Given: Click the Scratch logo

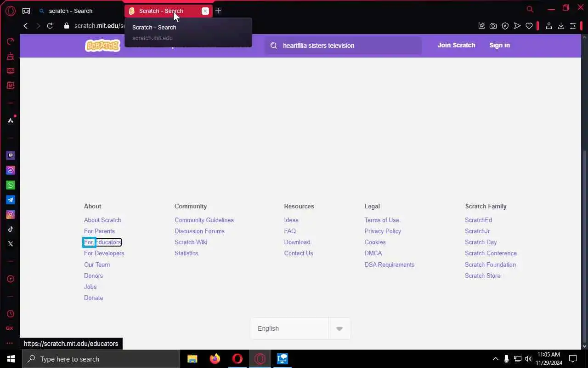Looking at the screenshot, I should tap(102, 46).
